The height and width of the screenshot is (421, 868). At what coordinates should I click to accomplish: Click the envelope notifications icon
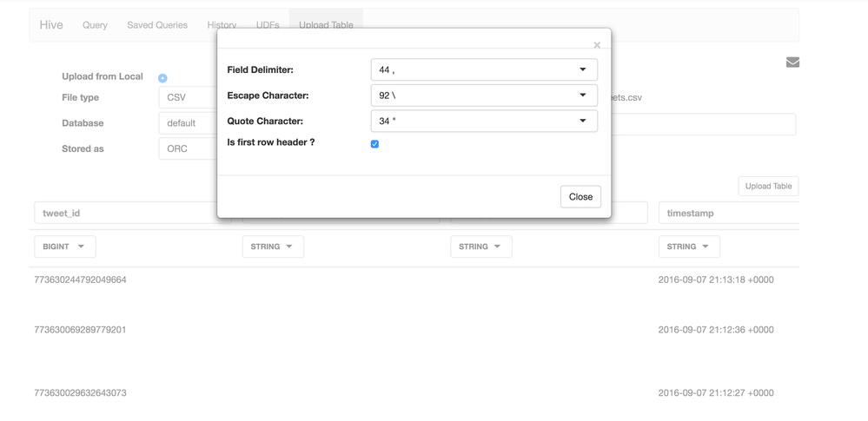(792, 62)
